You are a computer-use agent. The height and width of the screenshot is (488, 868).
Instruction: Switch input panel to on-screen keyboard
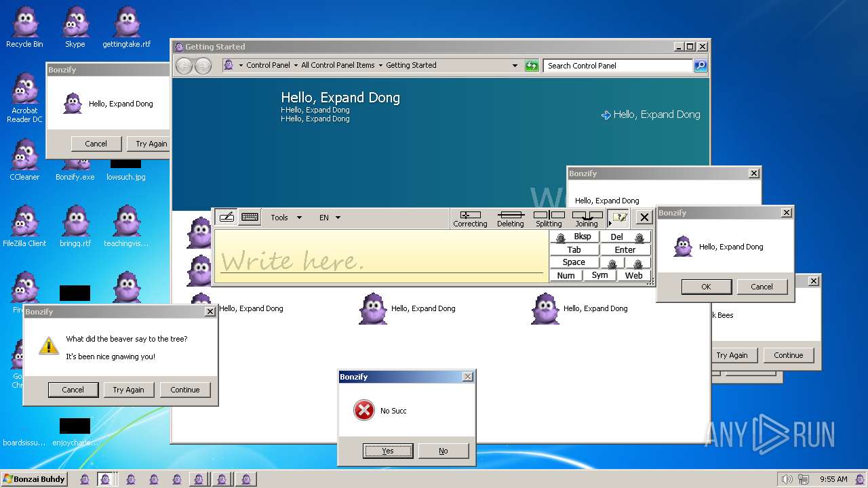point(250,217)
